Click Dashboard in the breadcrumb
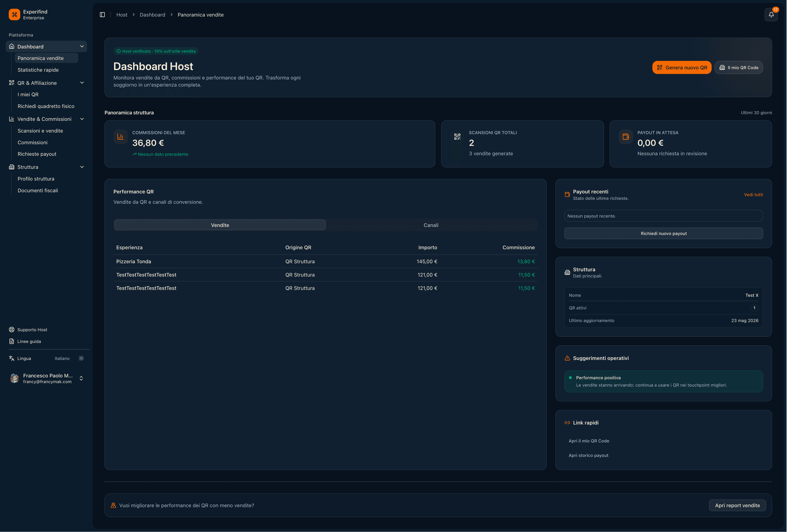 (152, 14)
